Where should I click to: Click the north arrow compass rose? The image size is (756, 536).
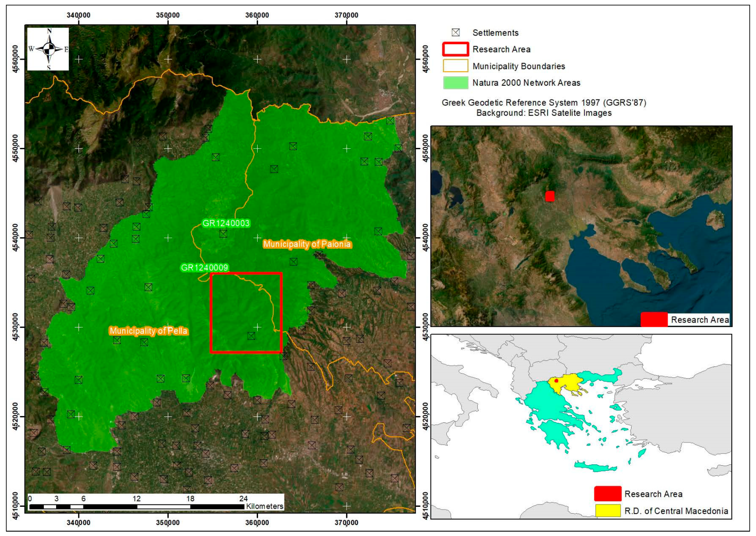click(48, 49)
